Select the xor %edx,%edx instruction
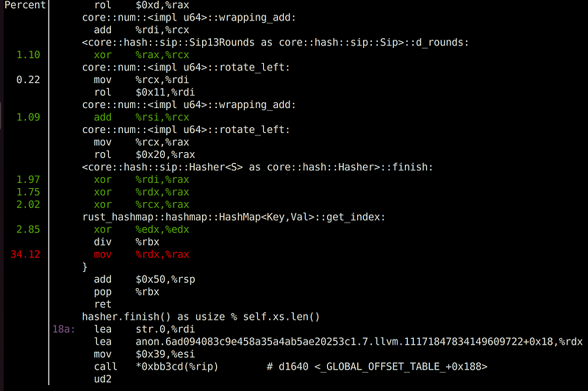Screen dimensions: 588x391 (x=141, y=229)
